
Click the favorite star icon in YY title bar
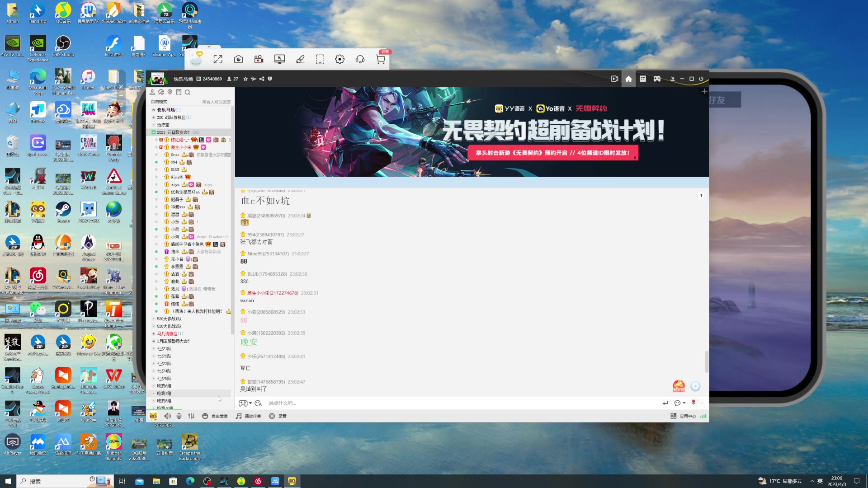(245, 79)
